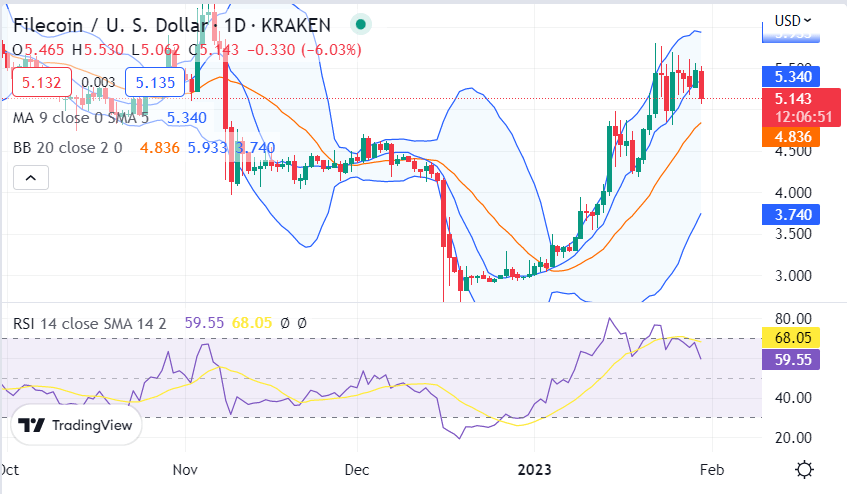This screenshot has width=847, height=494.
Task: Collapse the indicator legend with chevron
Action: coord(31,178)
